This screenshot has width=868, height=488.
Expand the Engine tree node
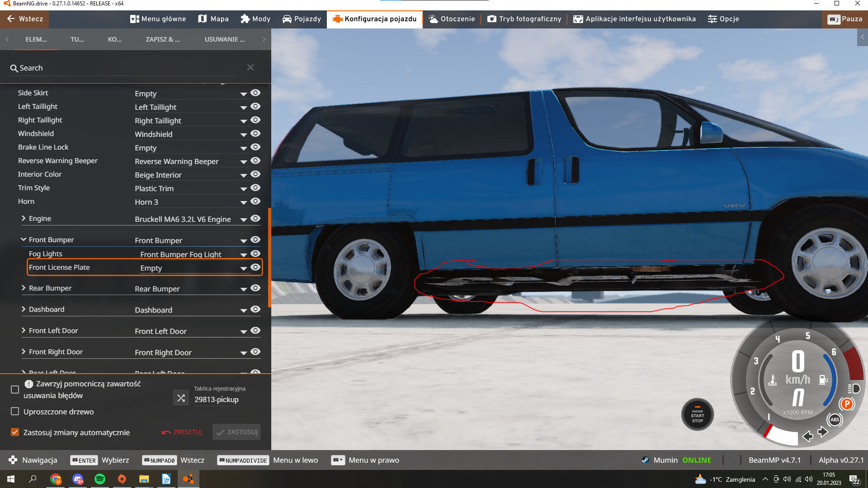click(24, 218)
